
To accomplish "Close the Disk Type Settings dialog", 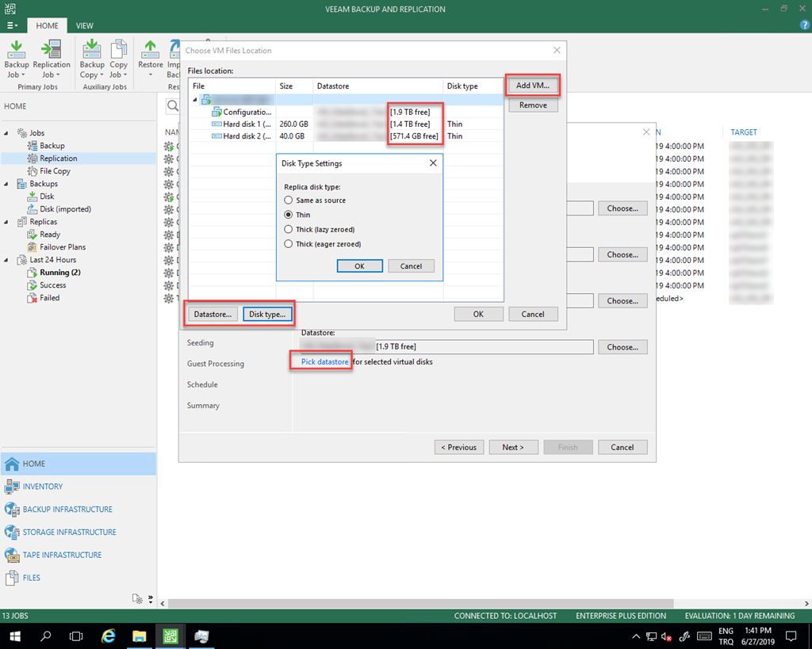I will tap(433, 163).
